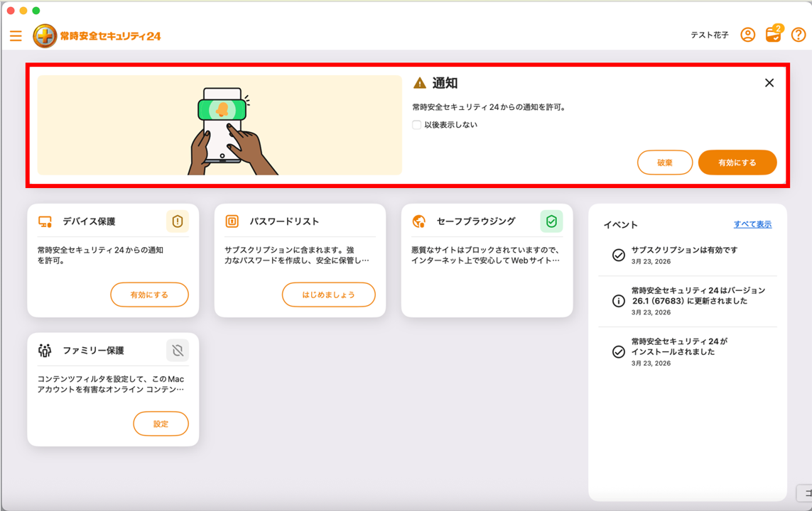Image resolution: width=812 pixels, height=511 pixels.
Task: Click the パスワードリスト card icon
Action: point(230,221)
